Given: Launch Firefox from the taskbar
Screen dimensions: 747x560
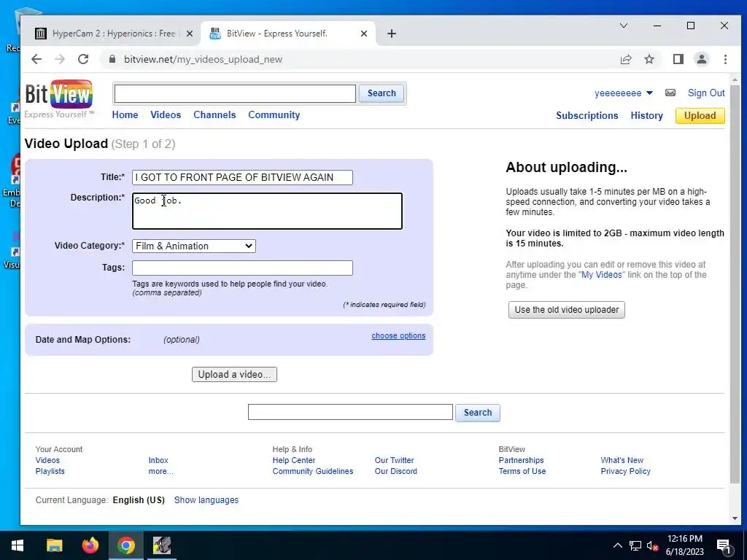Looking at the screenshot, I should click(x=90, y=545).
